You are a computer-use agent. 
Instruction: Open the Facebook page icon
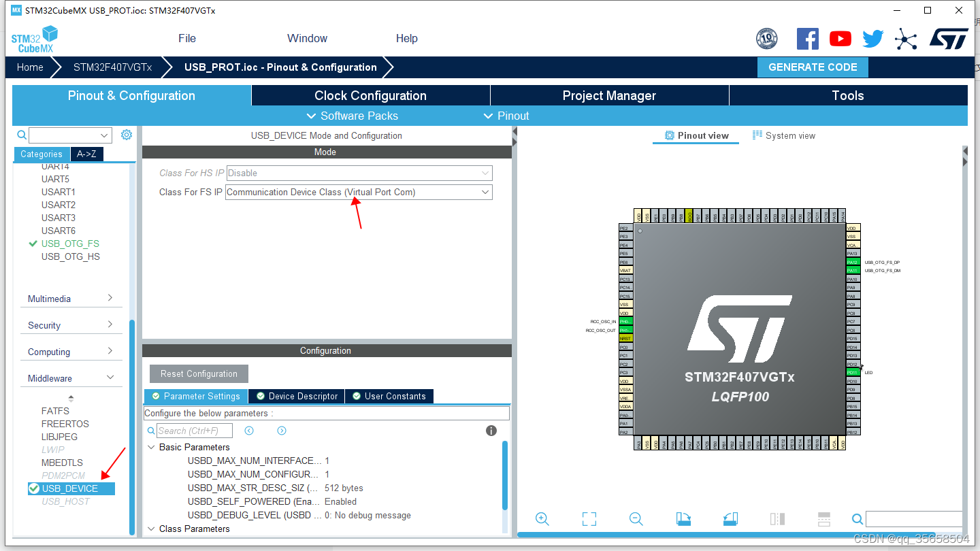tap(808, 38)
